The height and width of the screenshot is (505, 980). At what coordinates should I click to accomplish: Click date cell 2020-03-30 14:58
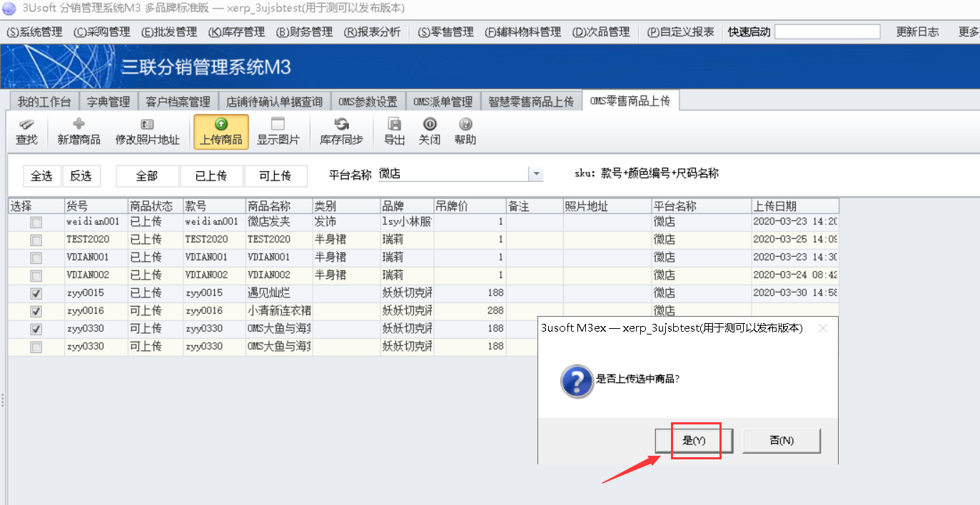point(795,293)
